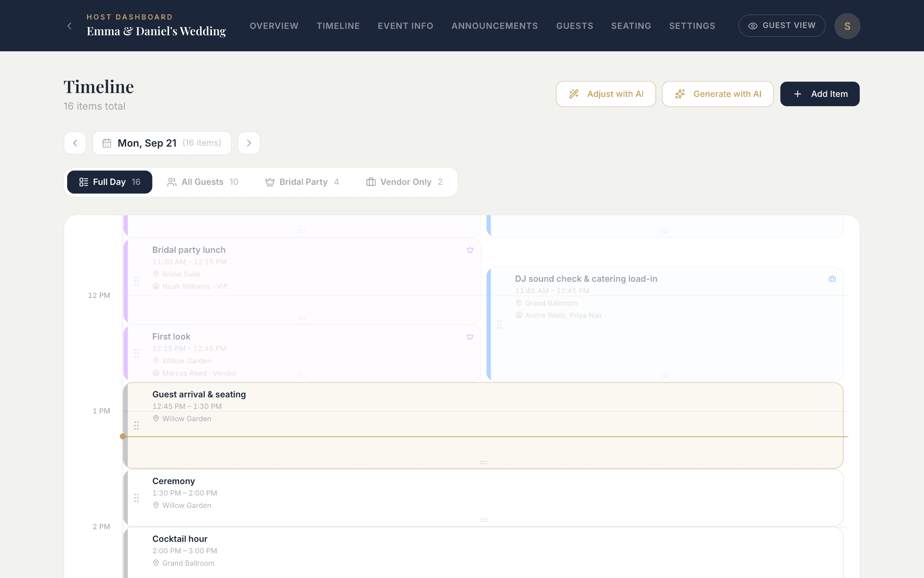Click drag handle for Bridal party lunch
The width and height of the screenshot is (924, 578).
136,281
